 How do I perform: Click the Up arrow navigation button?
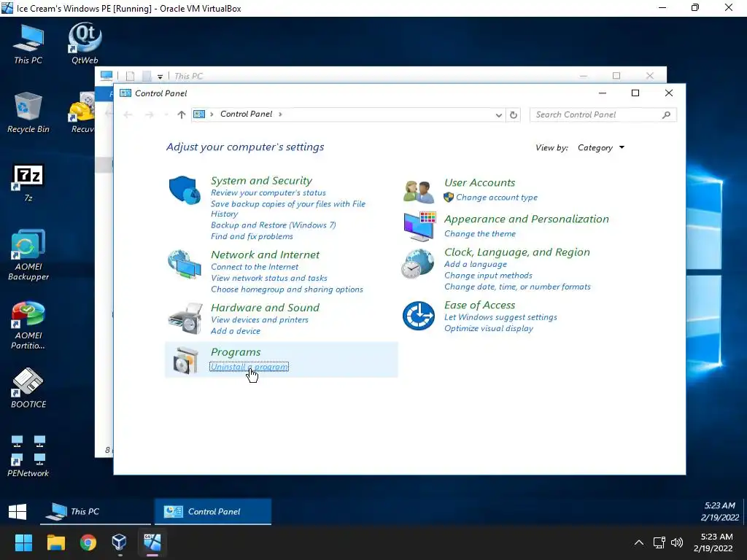pyautogui.click(x=181, y=114)
